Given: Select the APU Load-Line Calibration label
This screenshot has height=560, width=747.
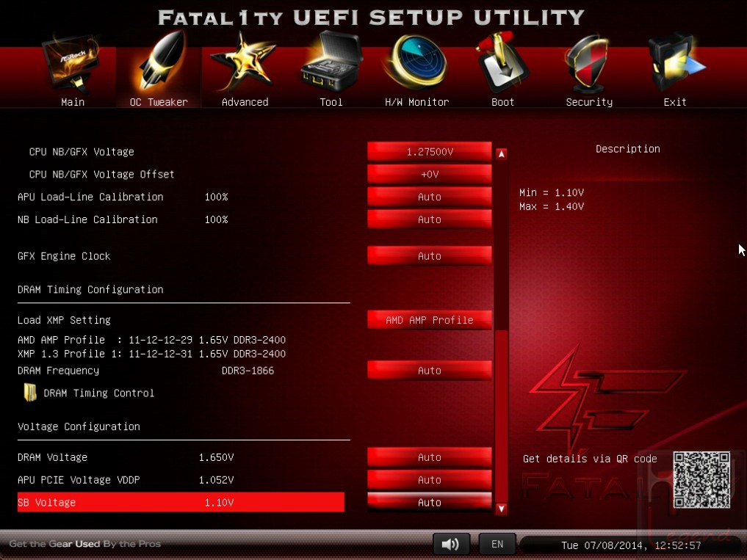Looking at the screenshot, I should click(x=90, y=197).
